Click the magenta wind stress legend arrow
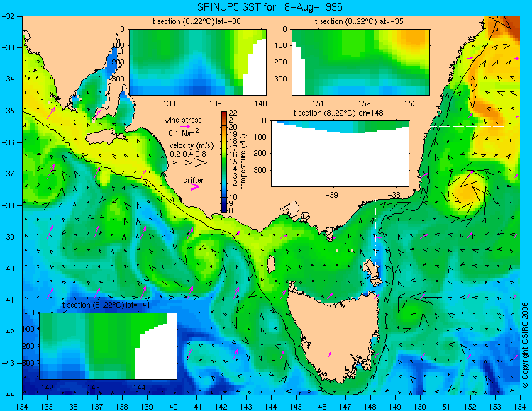The height and width of the screenshot is (411, 532). (185, 126)
